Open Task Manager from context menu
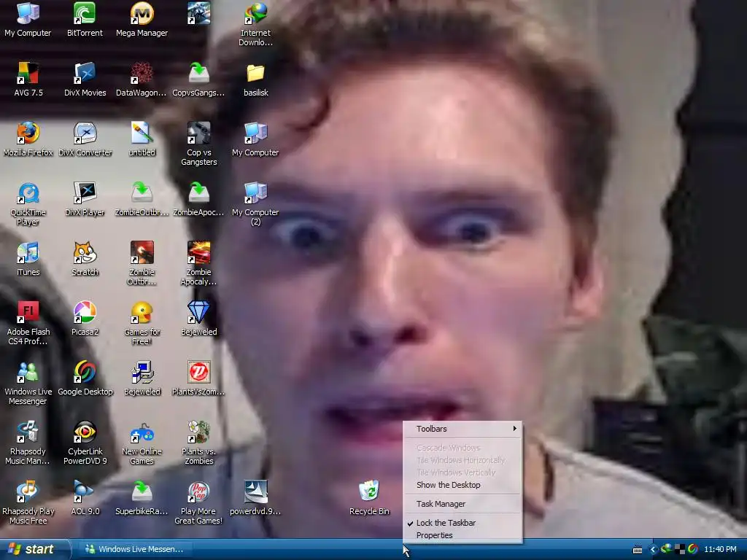Image resolution: width=747 pixels, height=560 pixels. [462, 504]
